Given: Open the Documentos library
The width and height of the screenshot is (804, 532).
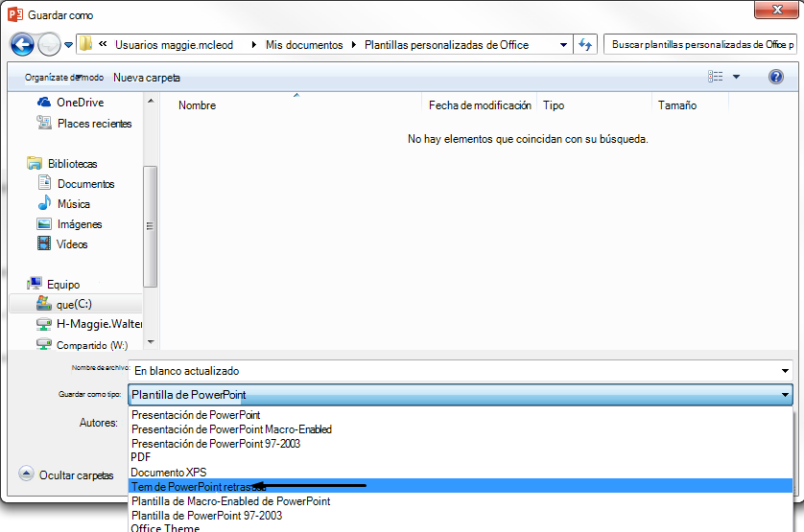Looking at the screenshot, I should [x=76, y=183].
